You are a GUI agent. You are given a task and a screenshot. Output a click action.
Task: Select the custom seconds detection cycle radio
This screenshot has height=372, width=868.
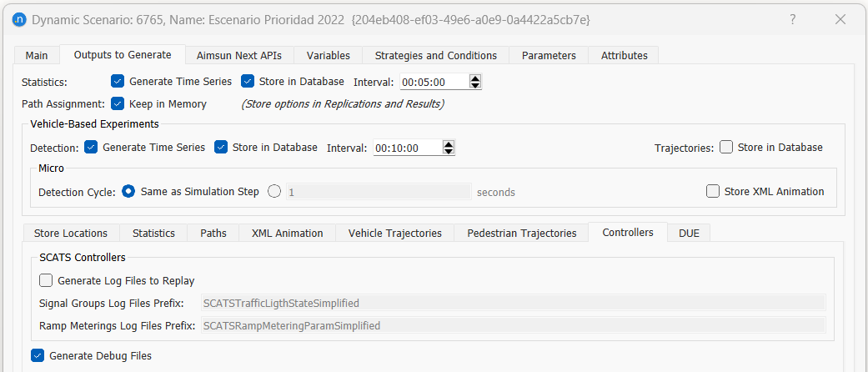pyautogui.click(x=274, y=192)
